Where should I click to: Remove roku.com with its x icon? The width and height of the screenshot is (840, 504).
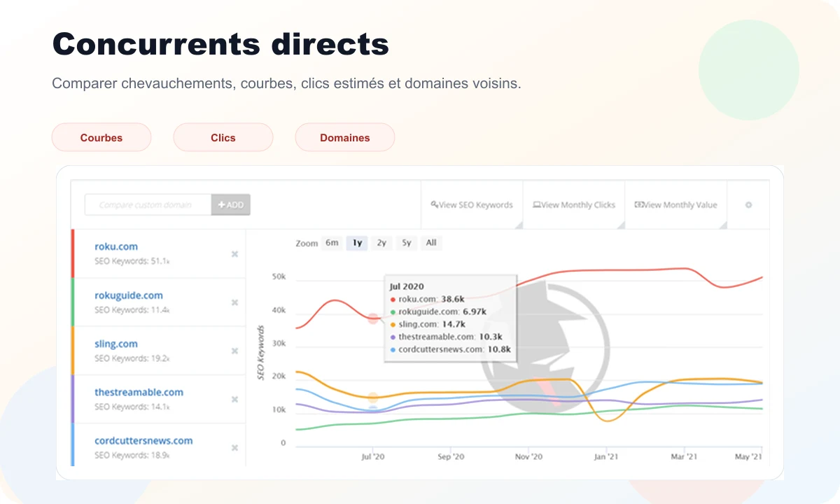[x=234, y=253]
